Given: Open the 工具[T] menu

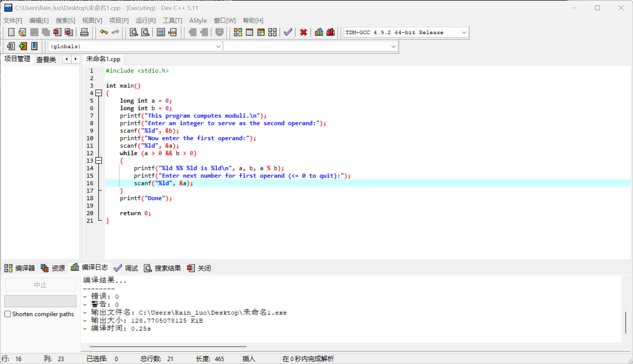Looking at the screenshot, I should (172, 20).
